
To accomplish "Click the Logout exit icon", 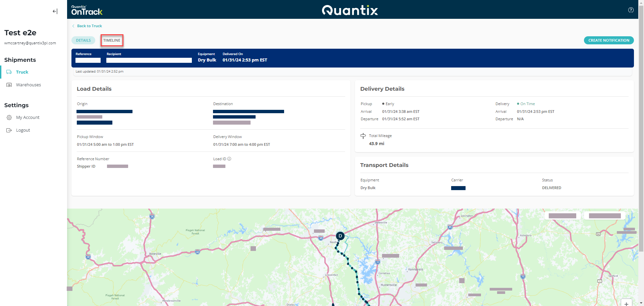I will pyautogui.click(x=9, y=130).
